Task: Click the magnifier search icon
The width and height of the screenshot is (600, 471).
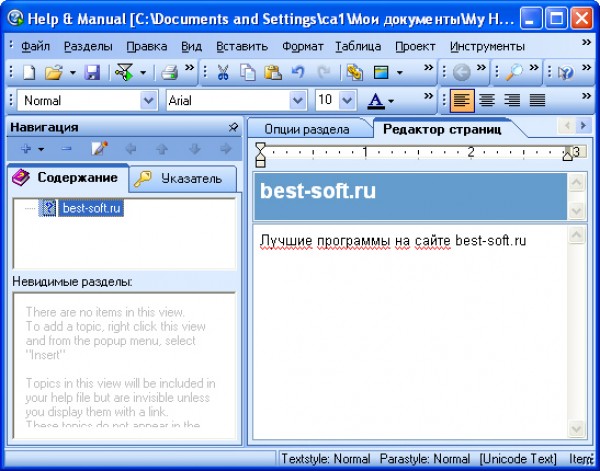Action: click(514, 72)
